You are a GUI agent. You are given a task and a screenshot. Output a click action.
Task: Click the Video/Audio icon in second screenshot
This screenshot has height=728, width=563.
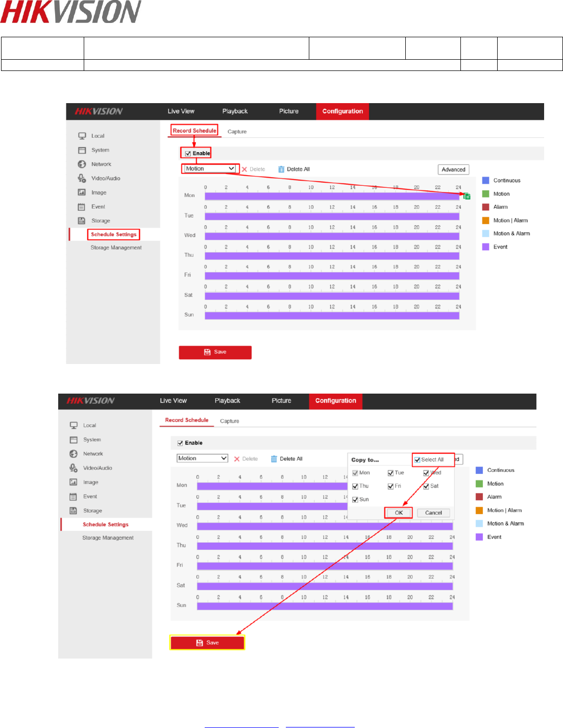coord(74,468)
